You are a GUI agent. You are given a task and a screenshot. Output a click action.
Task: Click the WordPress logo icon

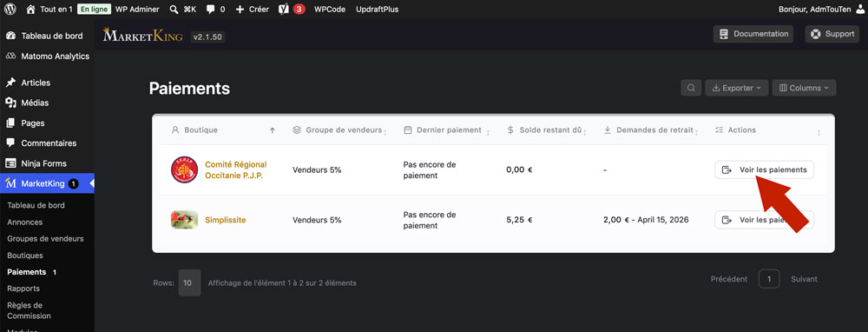click(x=10, y=9)
